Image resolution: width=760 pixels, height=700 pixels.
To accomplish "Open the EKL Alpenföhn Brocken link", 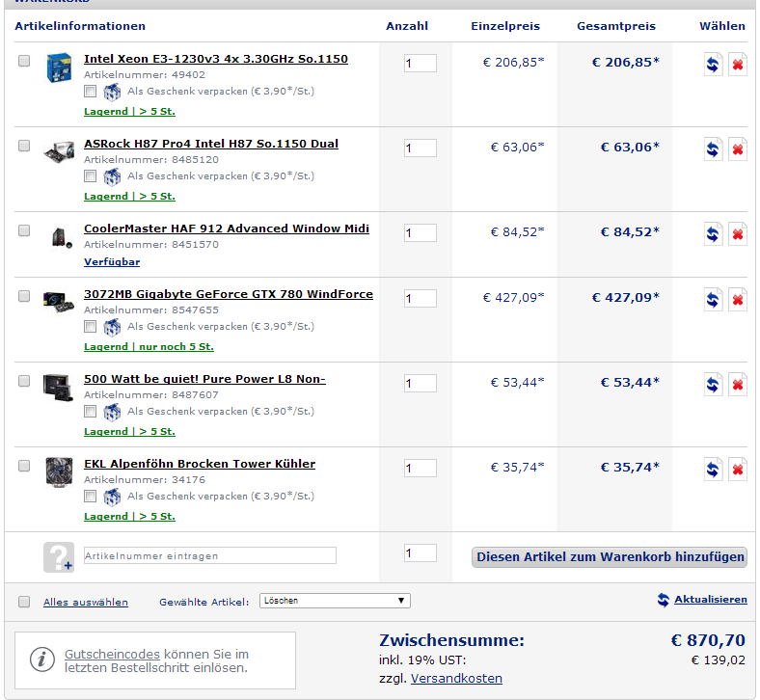I will 200,464.
